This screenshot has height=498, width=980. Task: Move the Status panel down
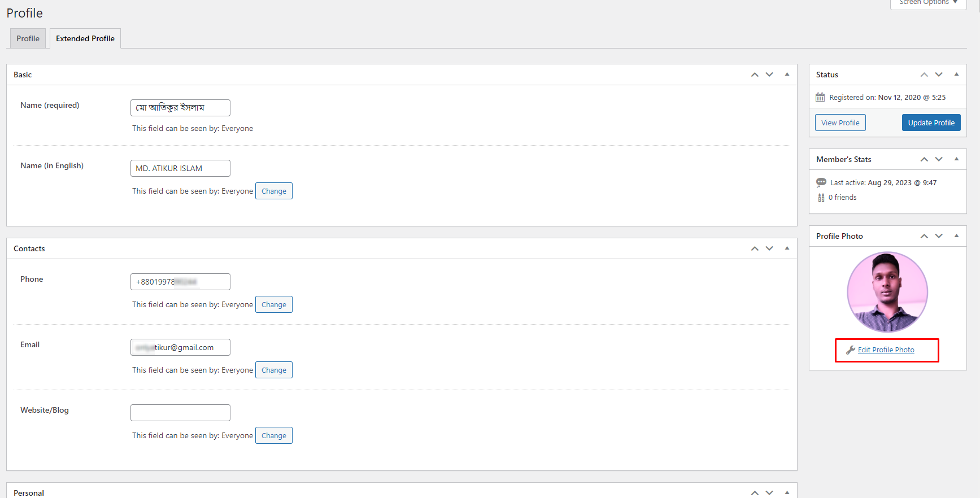pyautogui.click(x=939, y=75)
